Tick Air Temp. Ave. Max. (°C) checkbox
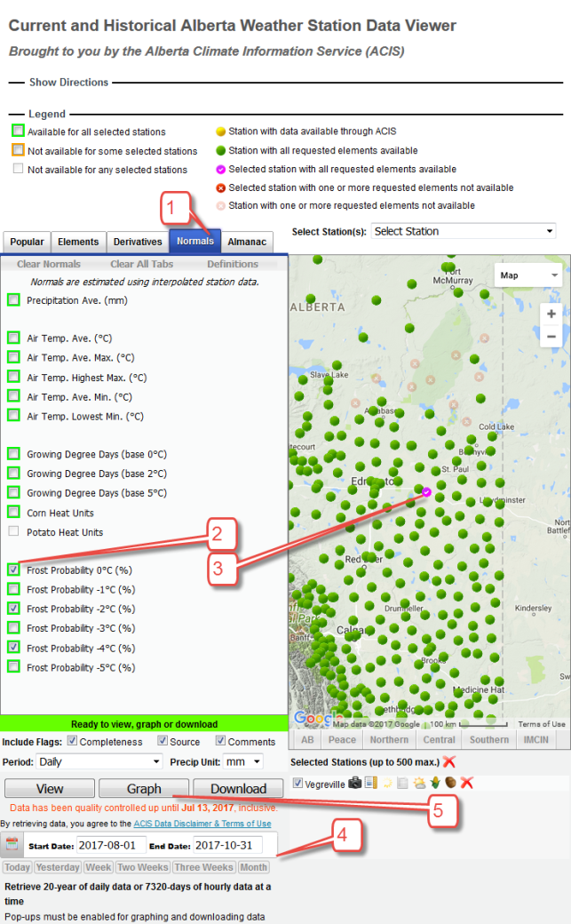This screenshot has height=924, width=571. click(x=13, y=357)
